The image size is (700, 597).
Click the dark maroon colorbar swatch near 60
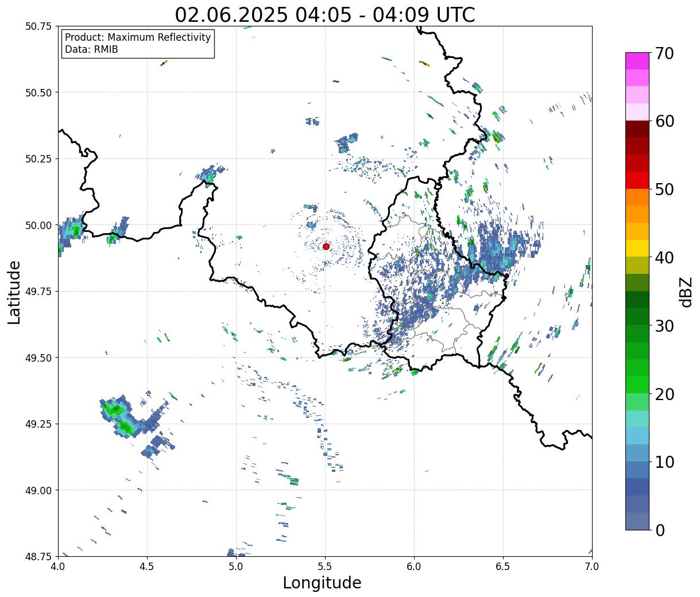pos(637,129)
